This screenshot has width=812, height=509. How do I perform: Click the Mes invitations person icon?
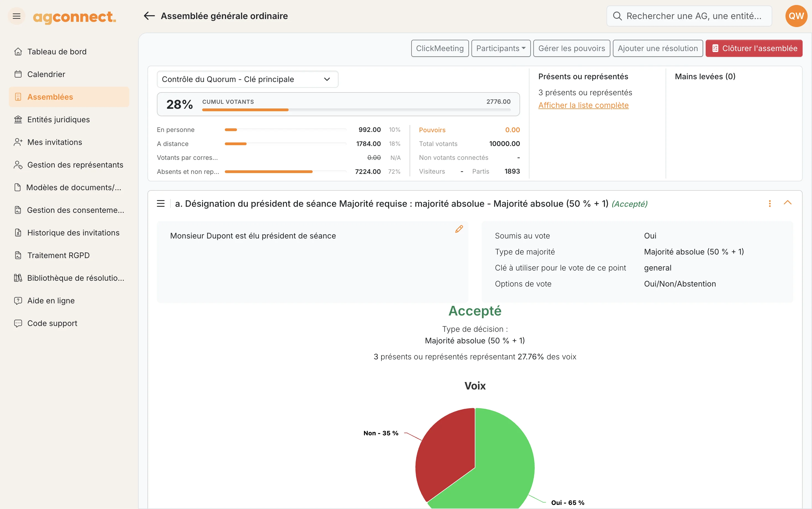pos(18,142)
